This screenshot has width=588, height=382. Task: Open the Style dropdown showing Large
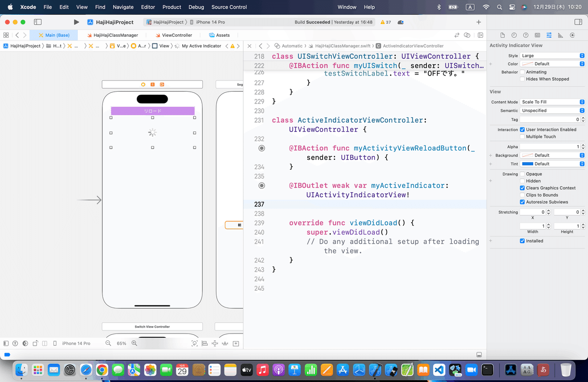[x=552, y=56]
